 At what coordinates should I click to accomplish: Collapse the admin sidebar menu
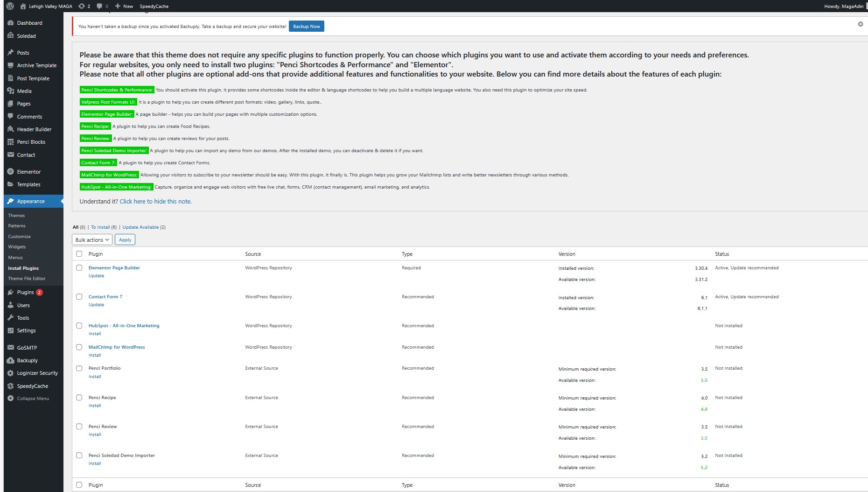[28, 399]
